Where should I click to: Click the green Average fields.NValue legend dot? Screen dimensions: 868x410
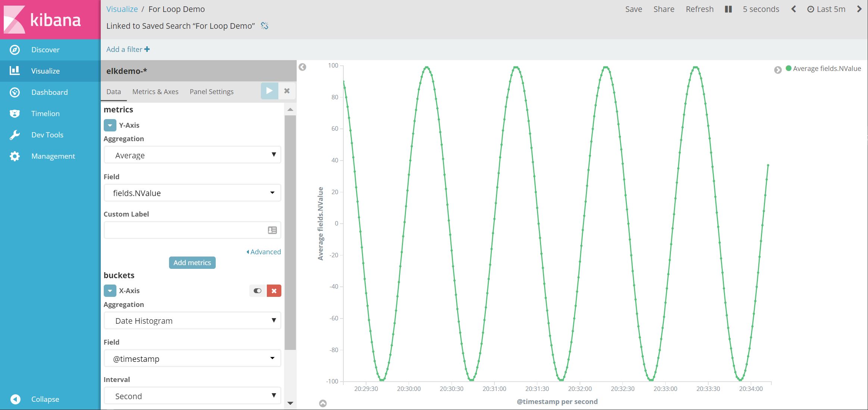pos(788,68)
